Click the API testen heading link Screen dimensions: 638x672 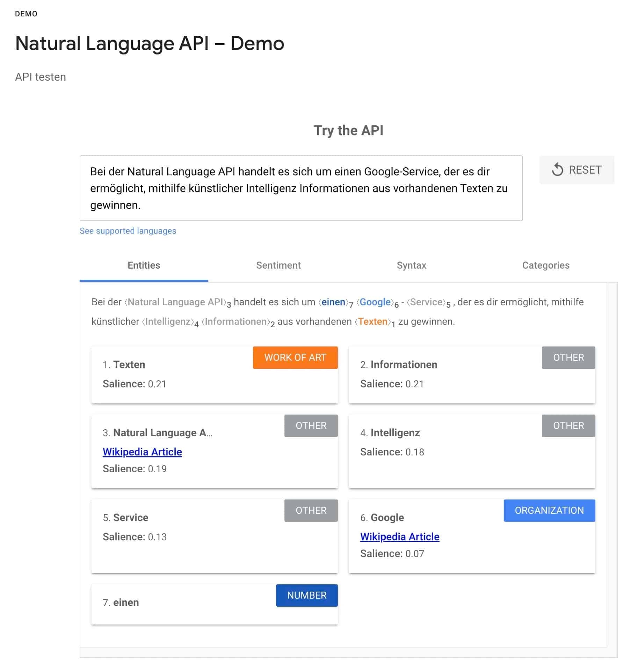coord(40,77)
